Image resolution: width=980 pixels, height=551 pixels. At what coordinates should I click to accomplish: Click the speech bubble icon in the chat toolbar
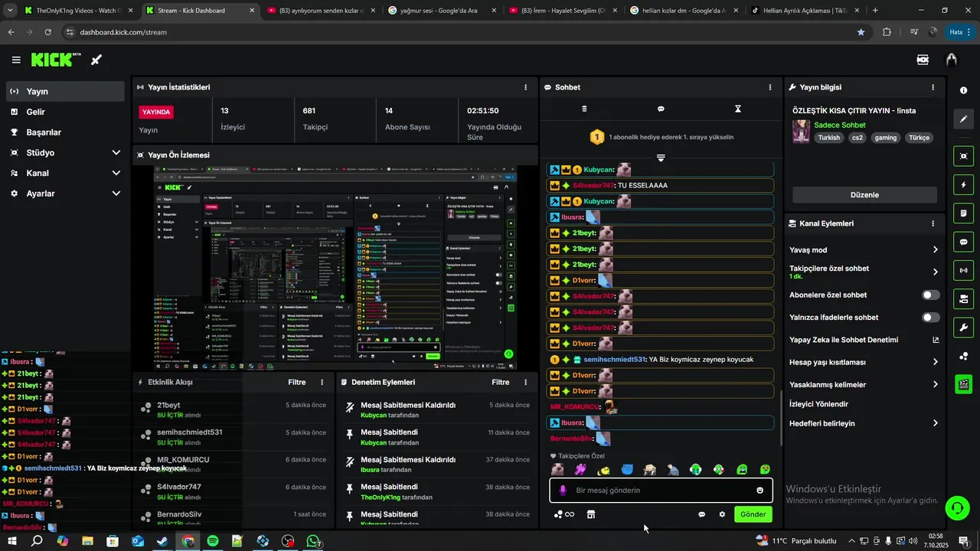point(661,109)
